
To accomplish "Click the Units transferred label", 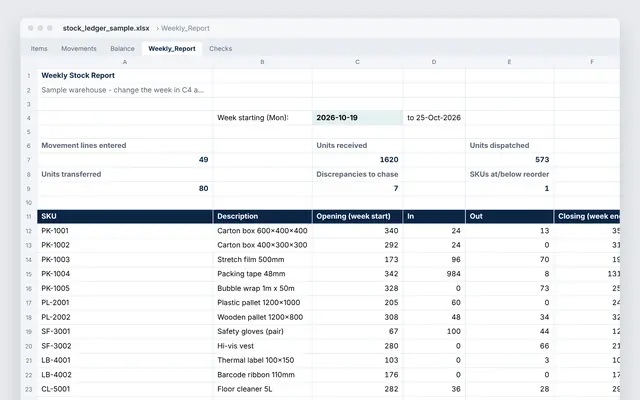I will coord(71,174).
